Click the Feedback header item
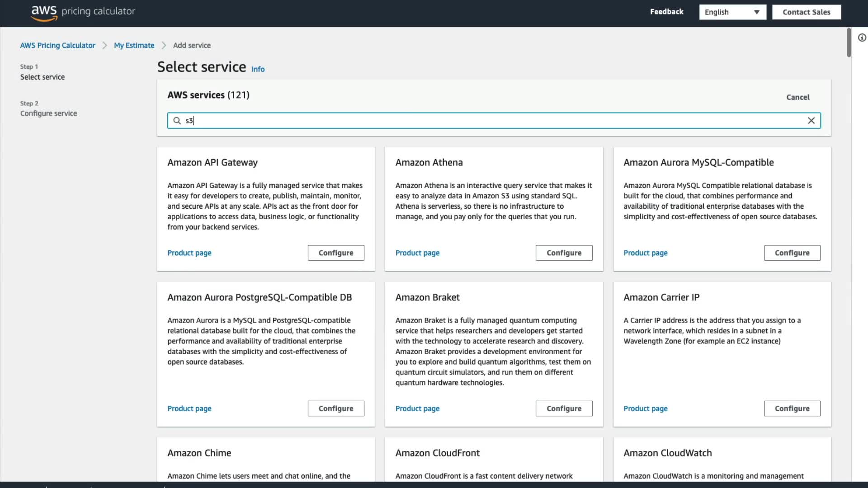 pyautogui.click(x=666, y=12)
